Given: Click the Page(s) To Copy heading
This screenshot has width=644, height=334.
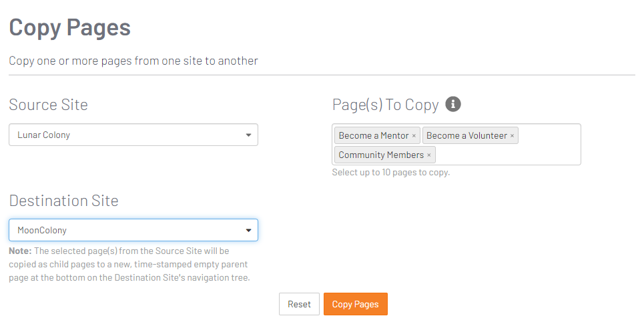Looking at the screenshot, I should 385,105.
